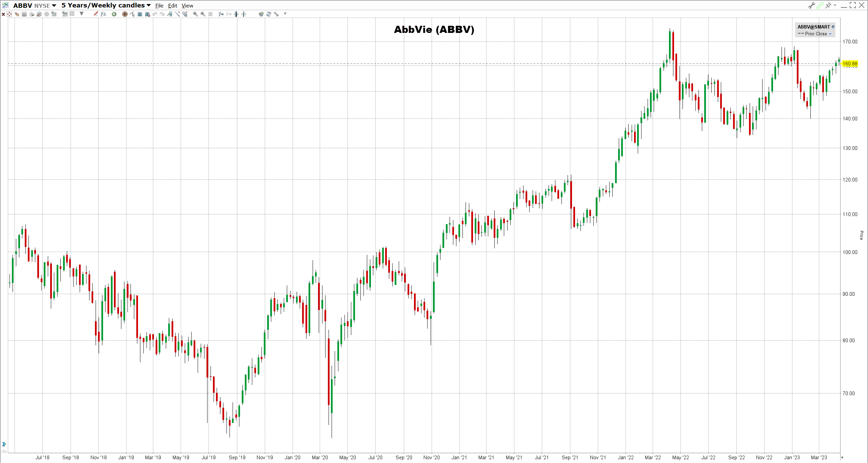This screenshot has width=868, height=463.
Task: Select the remove text annotation tool
Action: pos(147,14)
